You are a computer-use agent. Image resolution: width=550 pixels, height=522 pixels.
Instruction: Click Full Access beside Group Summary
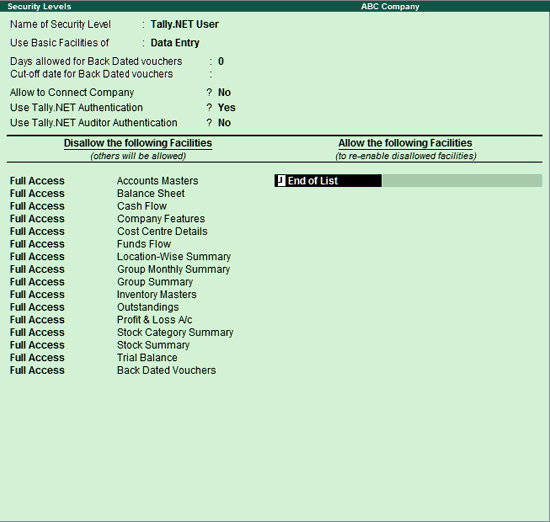(x=37, y=282)
